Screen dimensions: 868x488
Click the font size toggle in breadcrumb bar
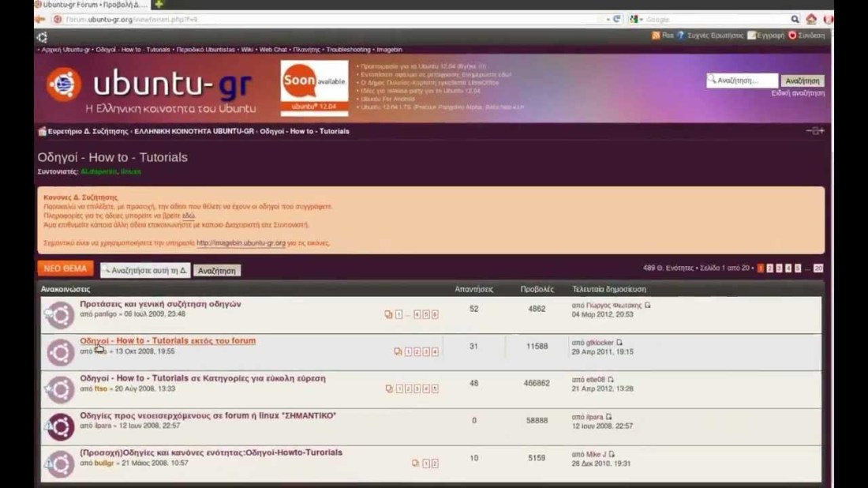(x=814, y=131)
